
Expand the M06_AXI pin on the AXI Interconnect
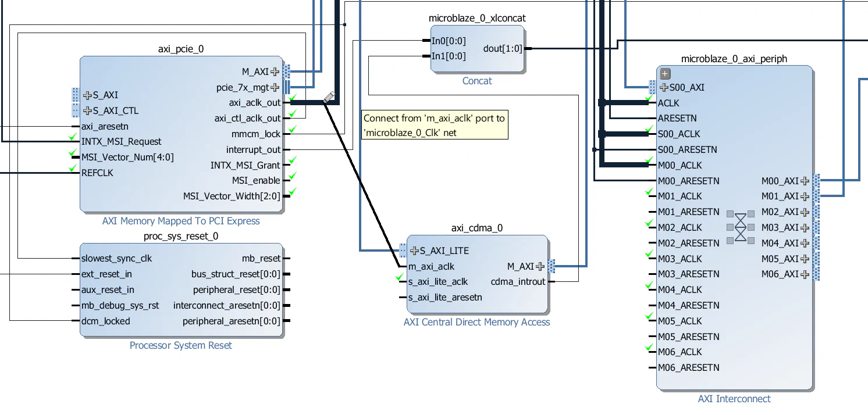804,274
